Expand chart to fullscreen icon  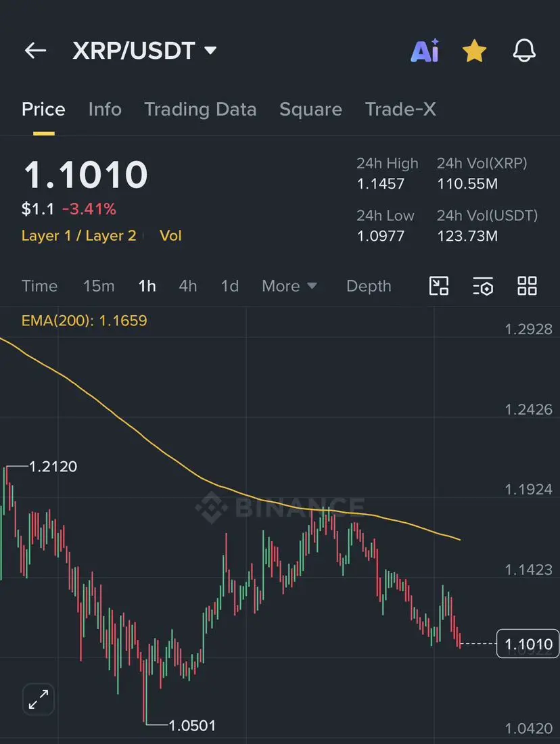coord(39,699)
